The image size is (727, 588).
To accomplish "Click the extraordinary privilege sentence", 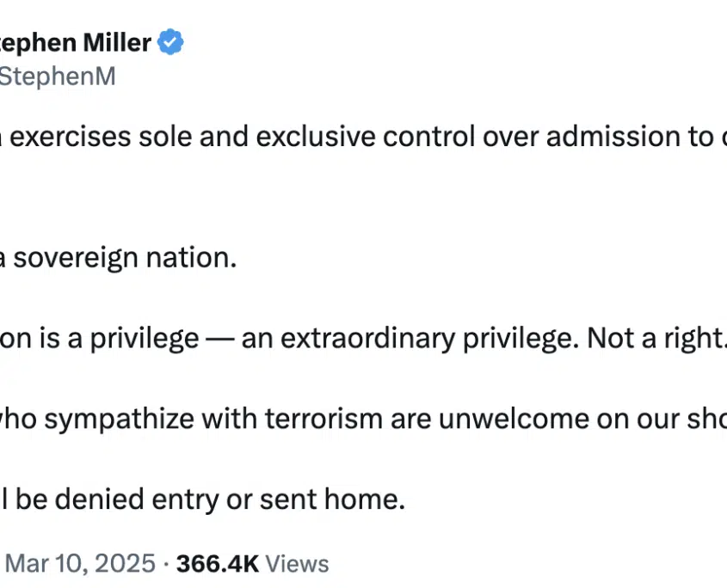I will [x=363, y=339].
